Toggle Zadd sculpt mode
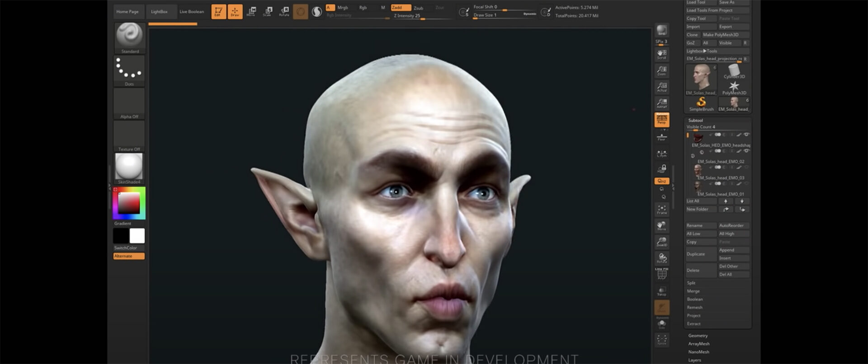This screenshot has width=868, height=364. 400,8
